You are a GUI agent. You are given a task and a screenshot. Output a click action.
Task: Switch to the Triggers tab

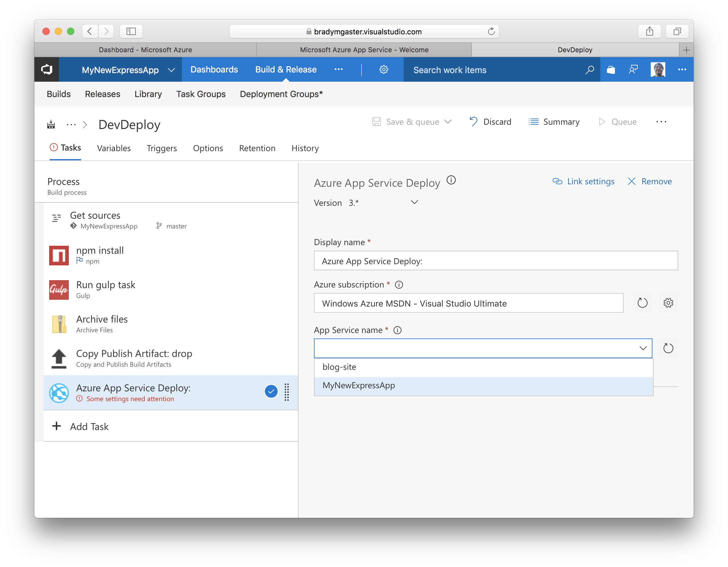(x=162, y=148)
